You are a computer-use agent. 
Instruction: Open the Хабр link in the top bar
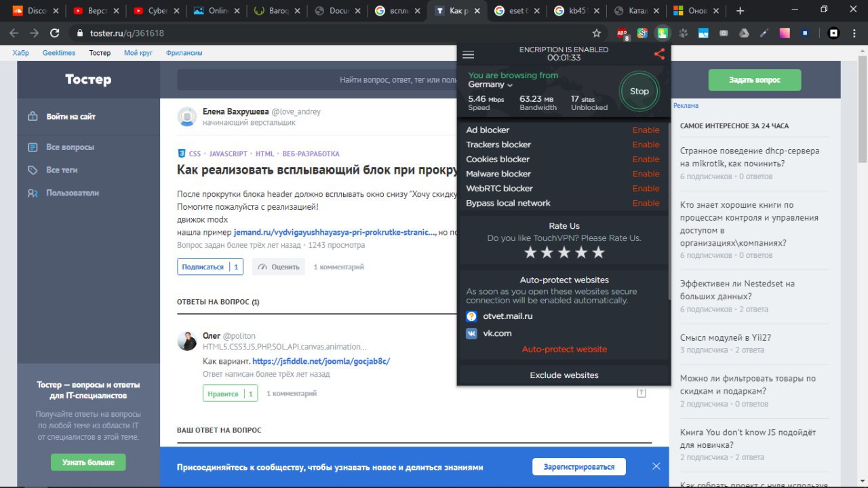click(21, 52)
